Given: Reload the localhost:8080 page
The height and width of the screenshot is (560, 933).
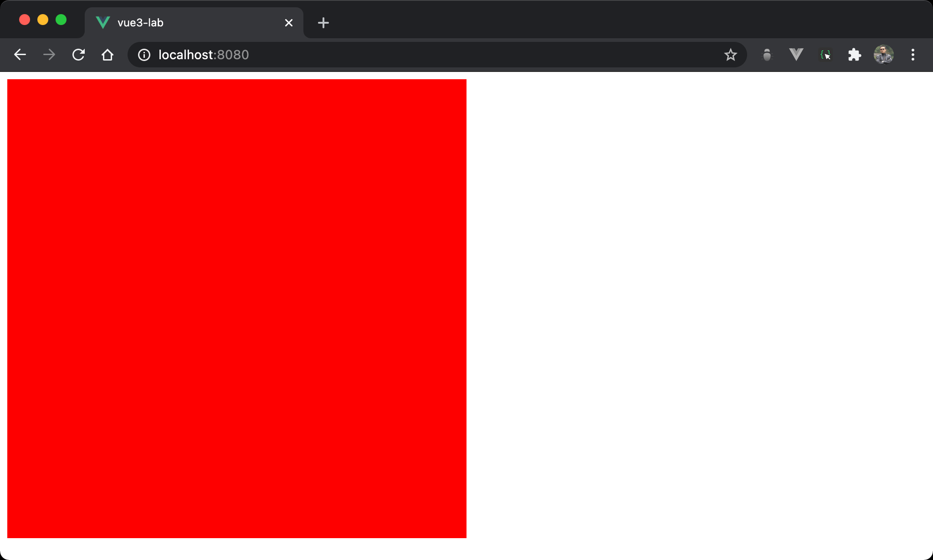Looking at the screenshot, I should 78,55.
